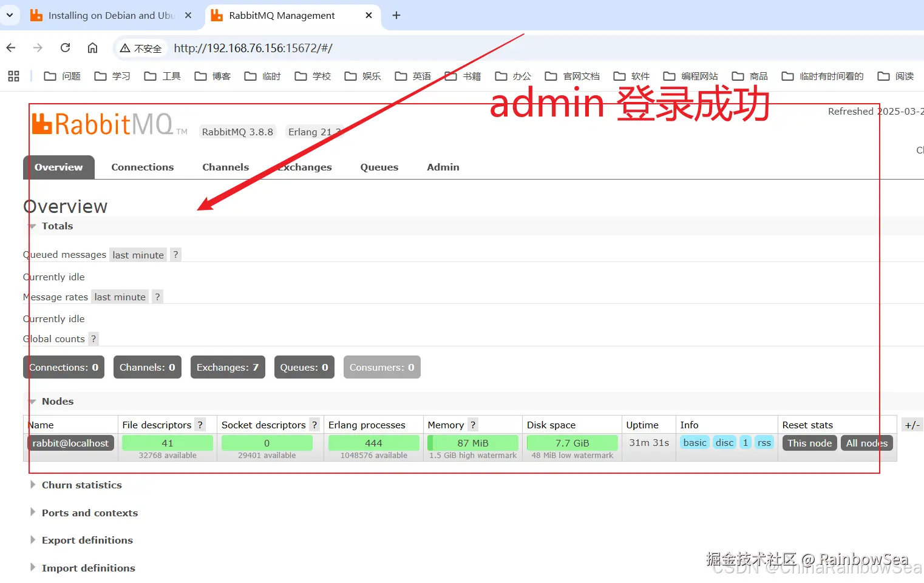The image size is (924, 583).
Task: Open the 英语 bookmark folder
Action: tap(413, 76)
